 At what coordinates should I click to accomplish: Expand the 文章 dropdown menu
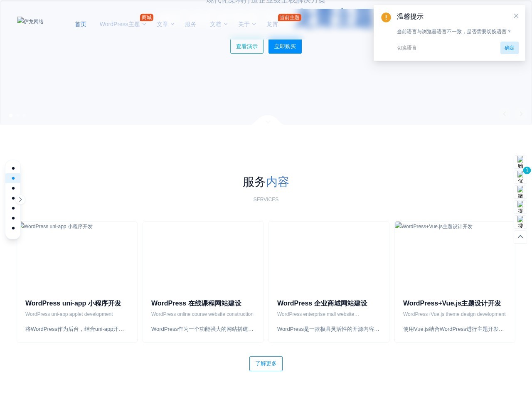pyautogui.click(x=165, y=24)
